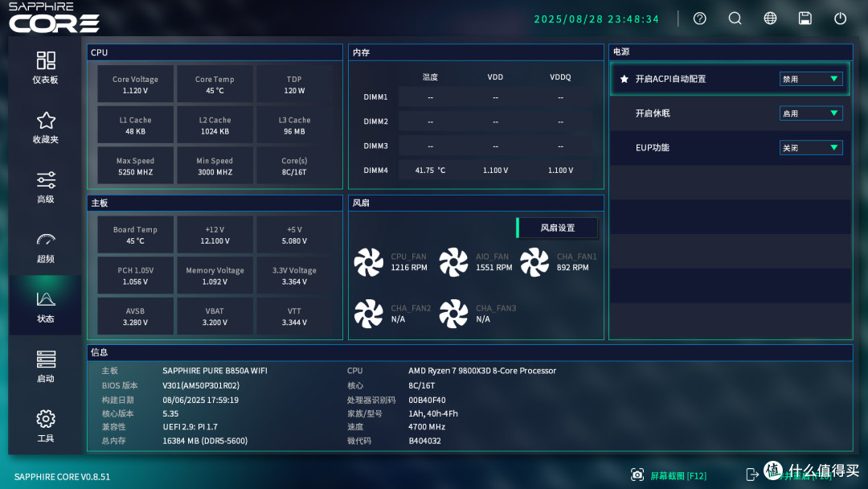
Task: Click the 3.3V Voltage 3.364 V tile
Action: coord(294,275)
